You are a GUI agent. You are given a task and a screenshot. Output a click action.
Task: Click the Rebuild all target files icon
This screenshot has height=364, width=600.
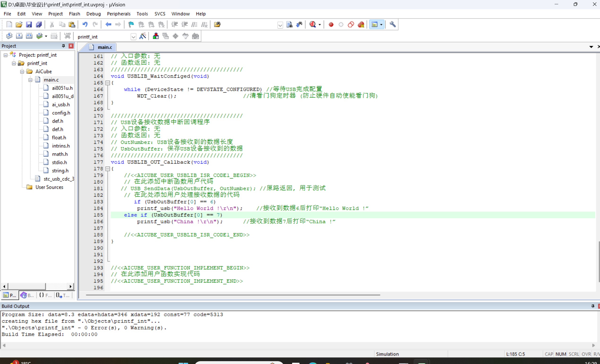pos(29,36)
